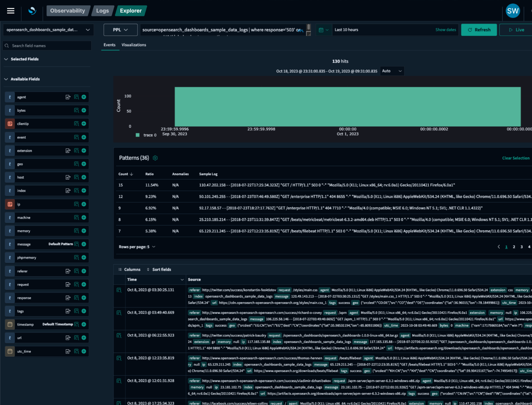Click the Refresh button
The width and height of the screenshot is (532, 405).
pos(479,30)
